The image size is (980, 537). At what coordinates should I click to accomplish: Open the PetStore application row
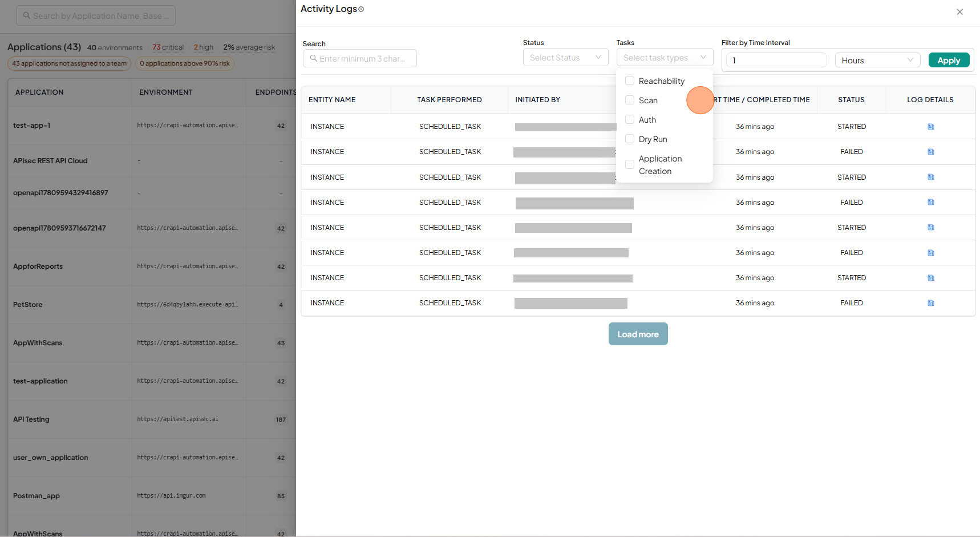(27, 305)
